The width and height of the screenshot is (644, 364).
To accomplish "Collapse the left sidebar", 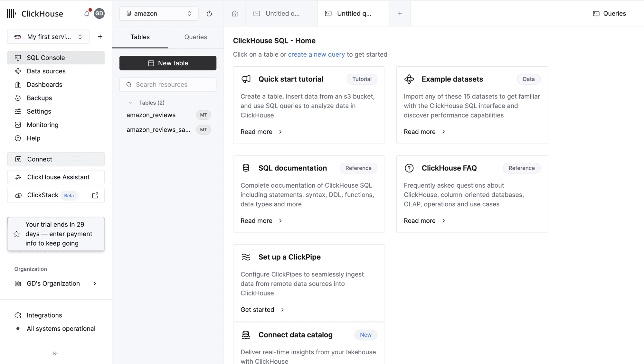I will click(x=56, y=353).
